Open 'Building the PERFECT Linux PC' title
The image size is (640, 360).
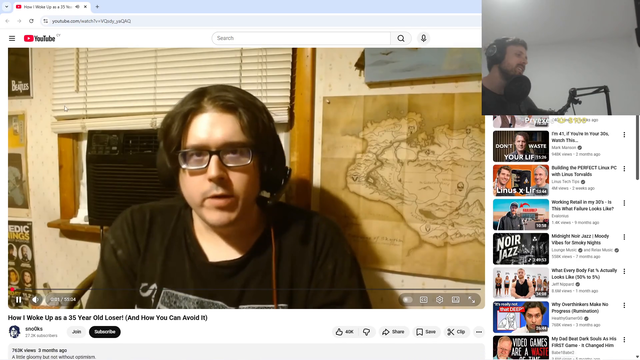click(x=584, y=171)
